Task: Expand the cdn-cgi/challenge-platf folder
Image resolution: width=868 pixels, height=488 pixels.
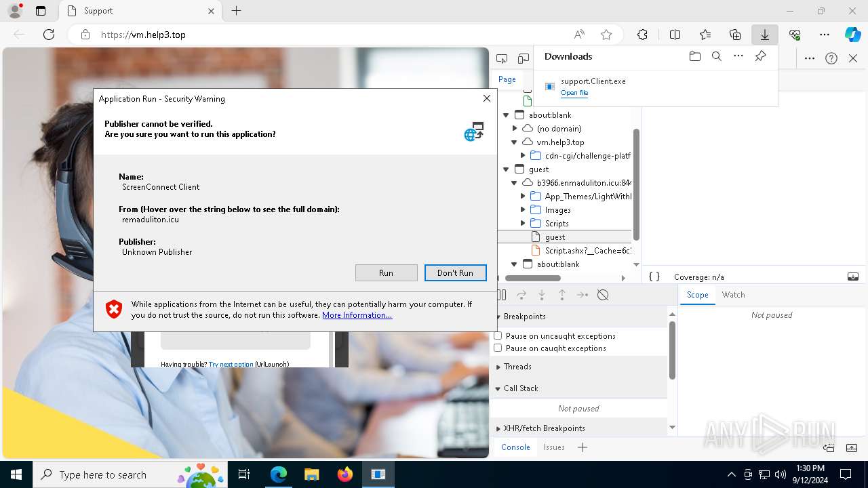Action: tap(523, 156)
